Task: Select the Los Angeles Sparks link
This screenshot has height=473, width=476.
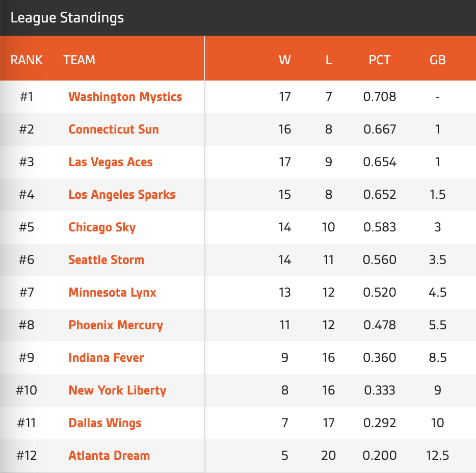Action: [122, 195]
